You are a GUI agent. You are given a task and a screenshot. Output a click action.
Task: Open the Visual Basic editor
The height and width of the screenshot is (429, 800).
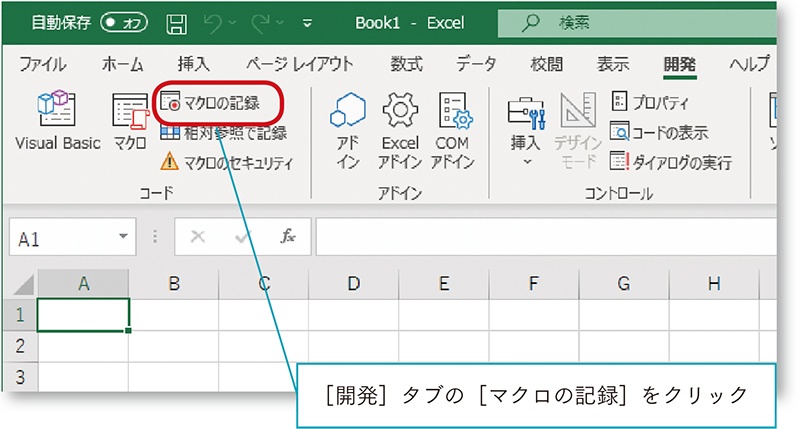[x=57, y=121]
